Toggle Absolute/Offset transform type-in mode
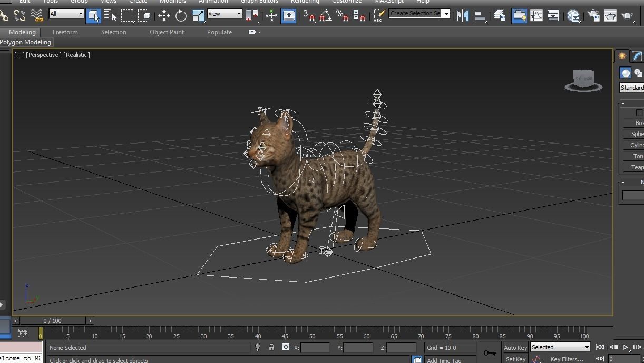The height and width of the screenshot is (363, 644). tap(286, 347)
